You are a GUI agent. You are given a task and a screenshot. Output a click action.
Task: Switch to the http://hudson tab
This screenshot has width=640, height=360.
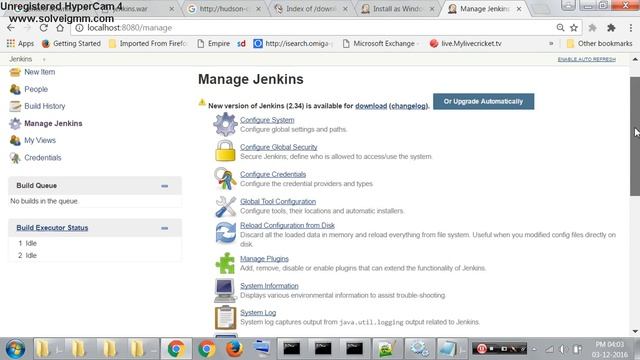(224, 9)
